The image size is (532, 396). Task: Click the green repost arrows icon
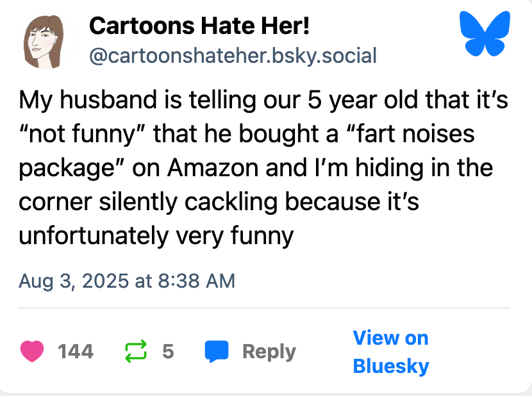click(x=136, y=351)
